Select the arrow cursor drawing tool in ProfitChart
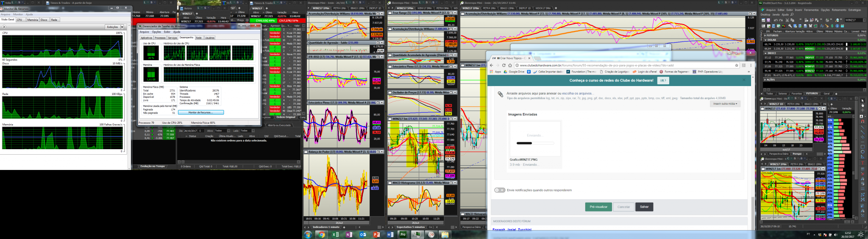Image resolution: width=868 pixels, height=239 pixels. pyautogui.click(x=862, y=100)
